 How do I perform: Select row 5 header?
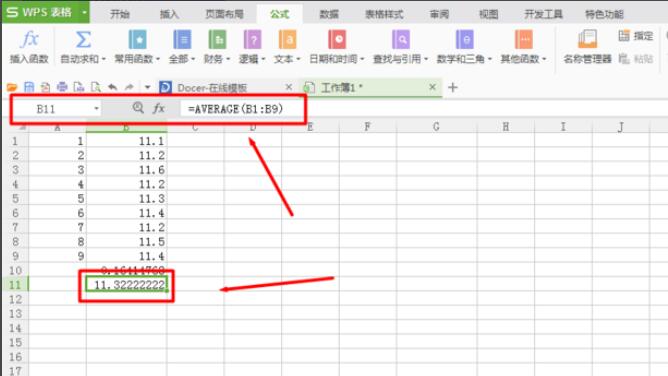pyautogui.click(x=15, y=198)
